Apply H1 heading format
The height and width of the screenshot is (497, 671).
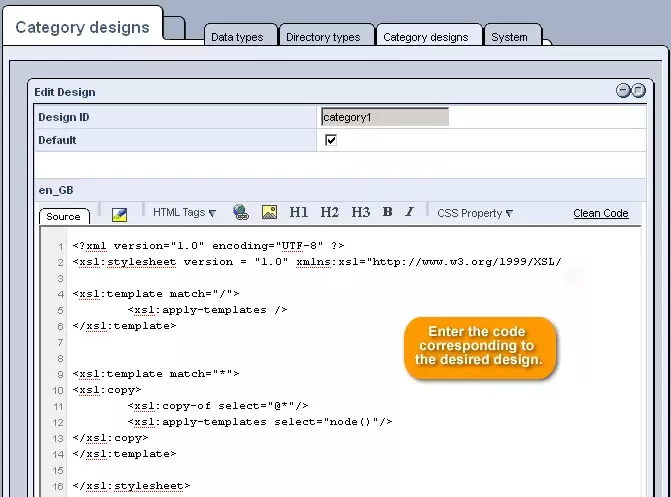coord(298,213)
